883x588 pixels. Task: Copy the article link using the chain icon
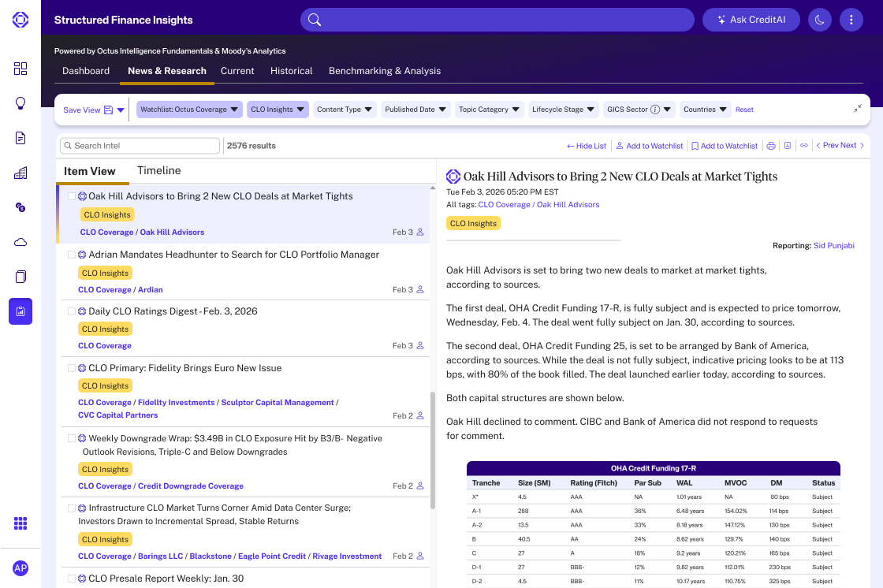click(804, 146)
